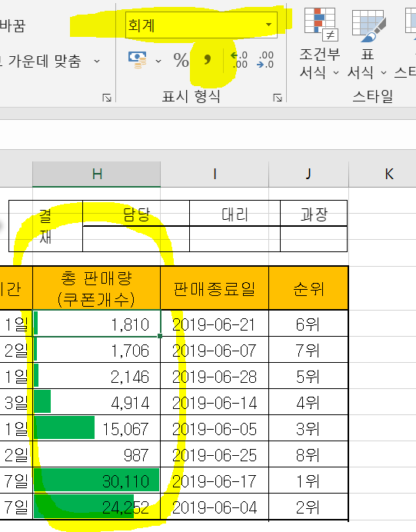Select the cell showing 15,067 data bar
Screen dimensions: 416x532
pos(97,428)
